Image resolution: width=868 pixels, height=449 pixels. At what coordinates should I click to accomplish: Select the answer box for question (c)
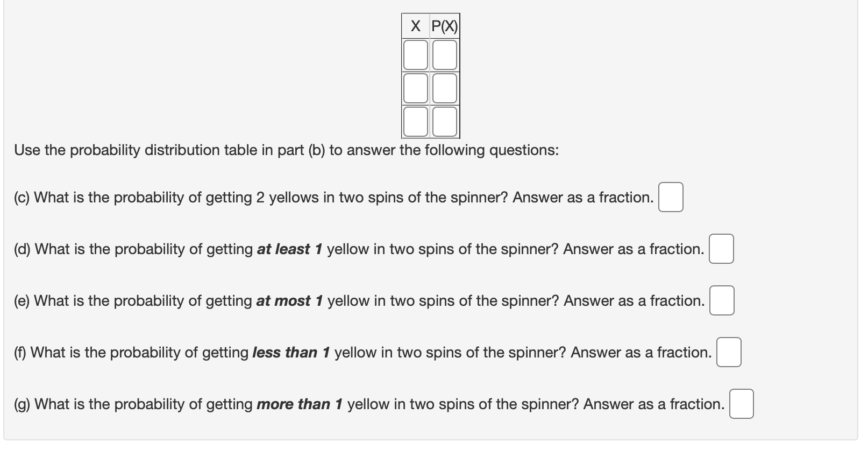tap(670, 197)
